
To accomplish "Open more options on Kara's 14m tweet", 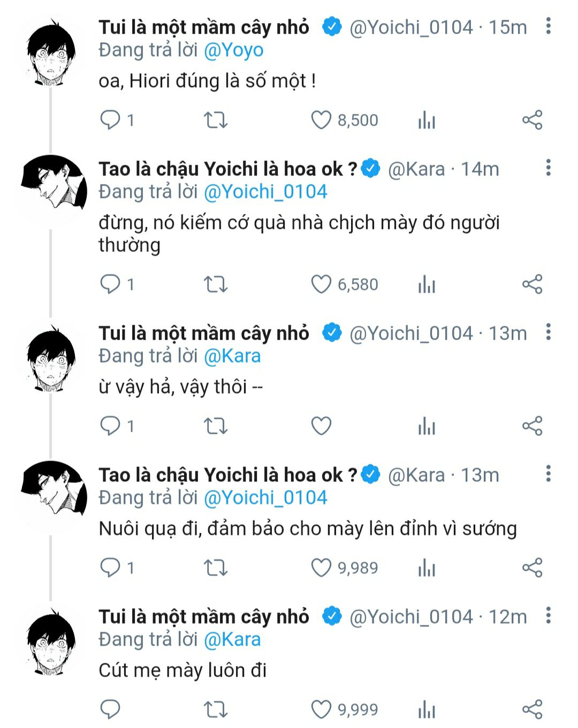I will (x=548, y=168).
